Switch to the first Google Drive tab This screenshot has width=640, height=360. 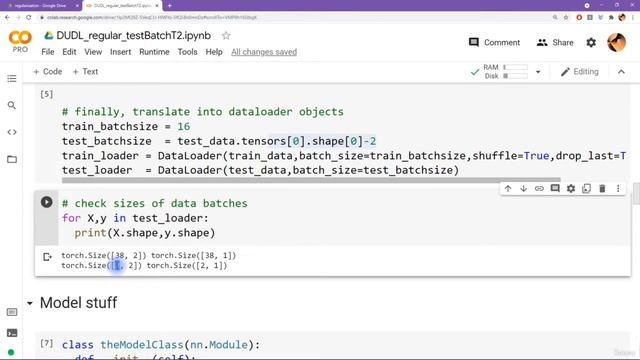(x=41, y=6)
